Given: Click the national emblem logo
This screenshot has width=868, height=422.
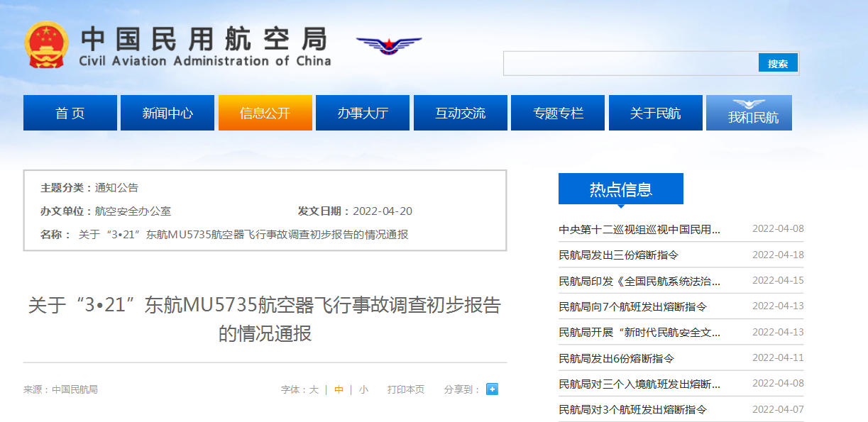Looking at the screenshot, I should pyautogui.click(x=47, y=44).
